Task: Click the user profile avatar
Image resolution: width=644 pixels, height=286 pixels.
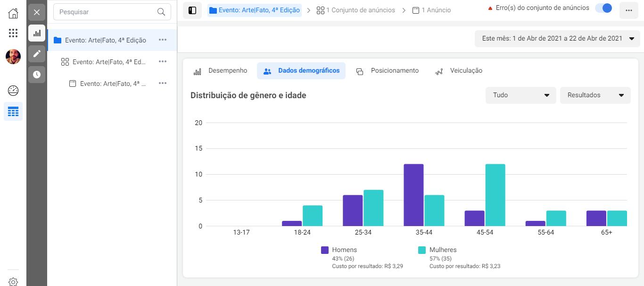Action: pyautogui.click(x=13, y=57)
